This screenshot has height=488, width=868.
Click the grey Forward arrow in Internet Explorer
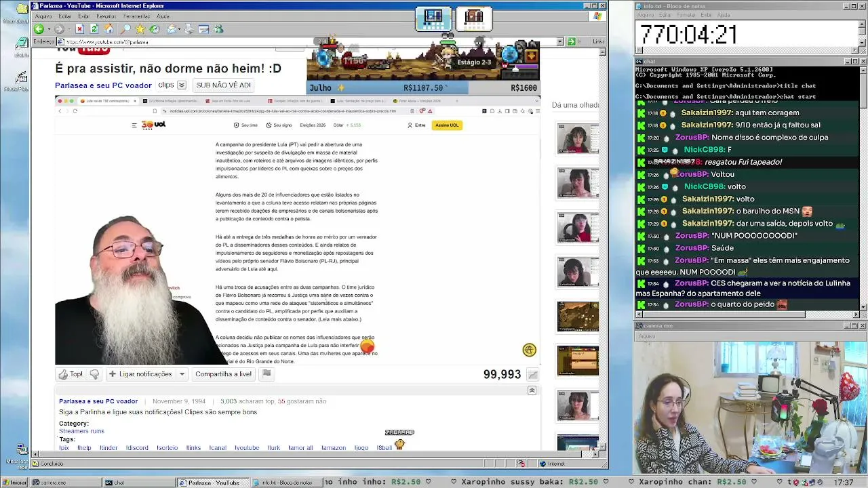click(59, 29)
